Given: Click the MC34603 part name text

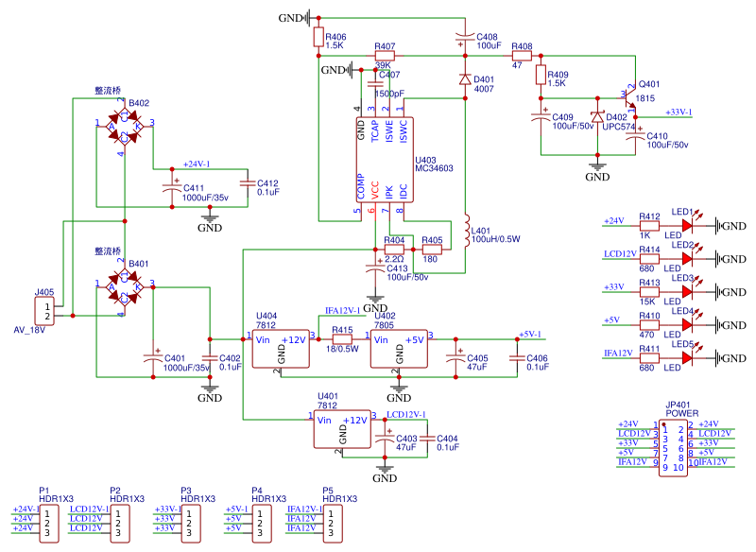Looking at the screenshot, I should (434, 168).
